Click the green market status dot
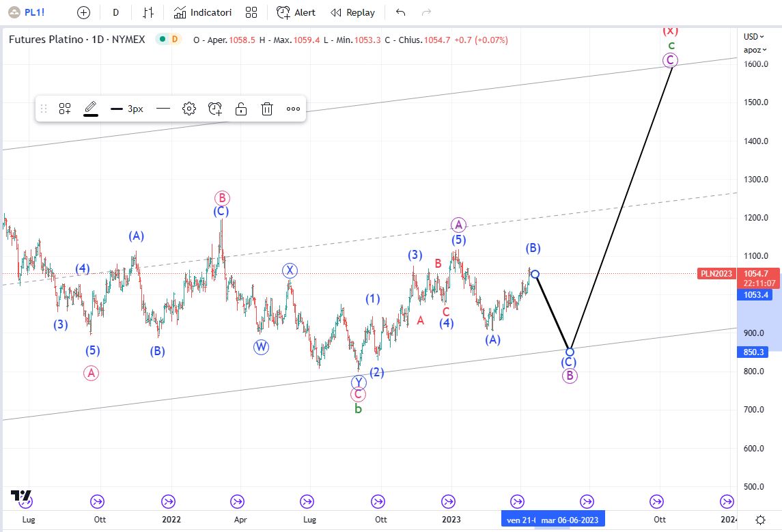 [x=163, y=40]
